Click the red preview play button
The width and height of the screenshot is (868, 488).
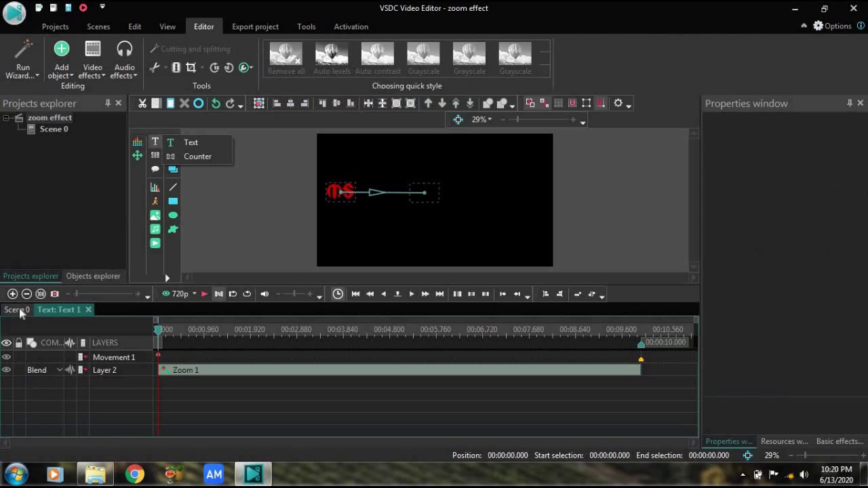pyautogui.click(x=204, y=294)
